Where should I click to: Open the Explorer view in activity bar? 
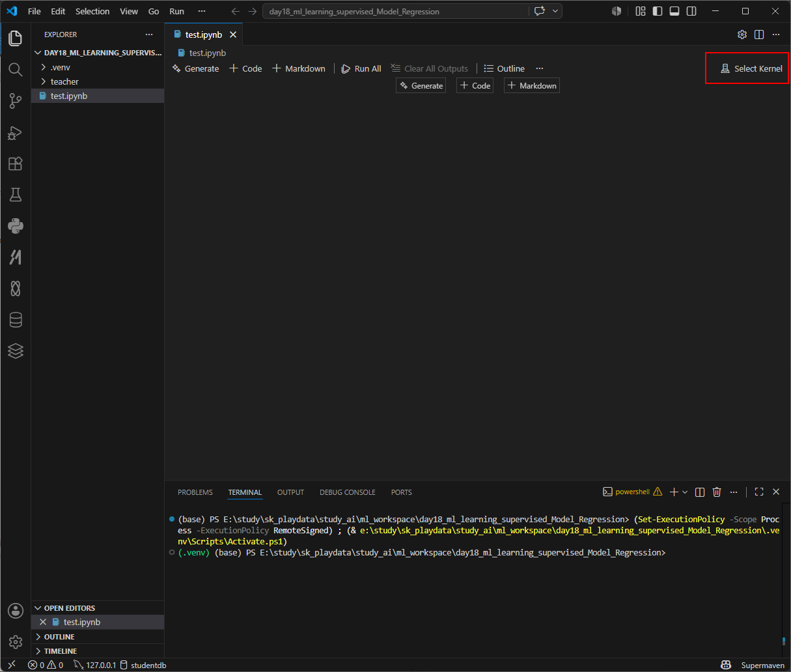pyautogui.click(x=16, y=38)
